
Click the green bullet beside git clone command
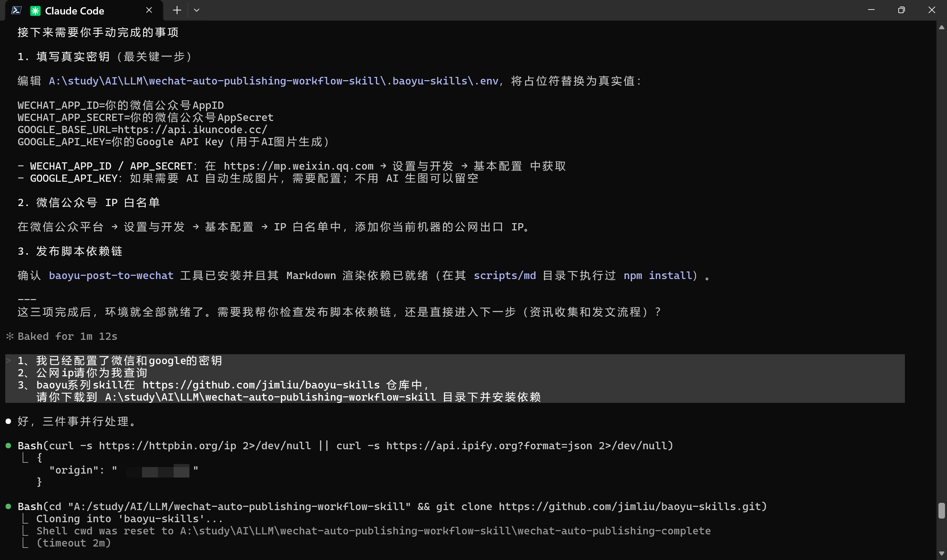point(8,506)
